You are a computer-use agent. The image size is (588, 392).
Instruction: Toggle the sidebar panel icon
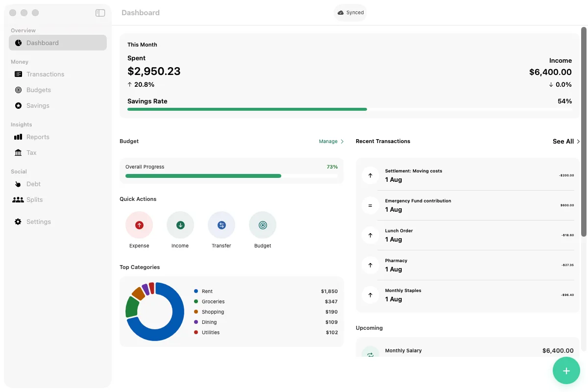(x=100, y=13)
